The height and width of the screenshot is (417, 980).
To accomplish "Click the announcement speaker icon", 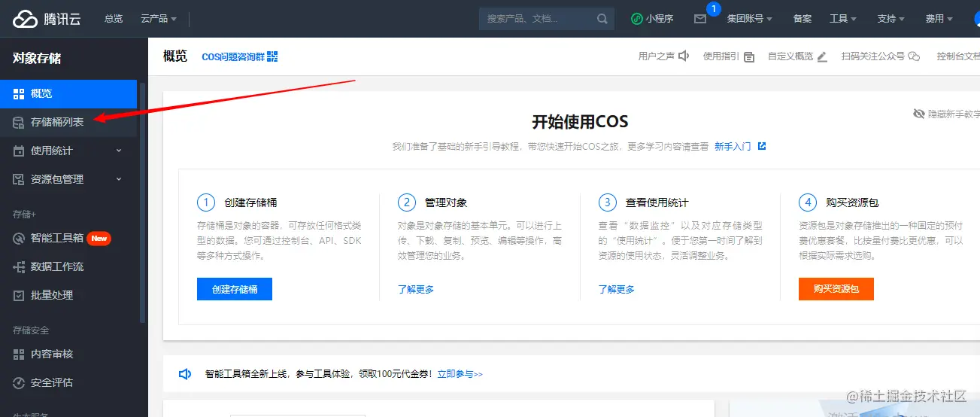I will coord(184,373).
